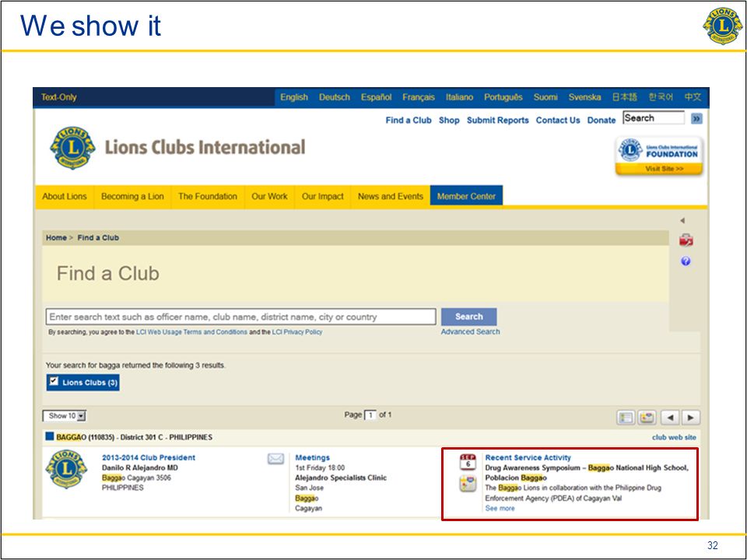Click Find a Club in breadcrumb

[98, 238]
